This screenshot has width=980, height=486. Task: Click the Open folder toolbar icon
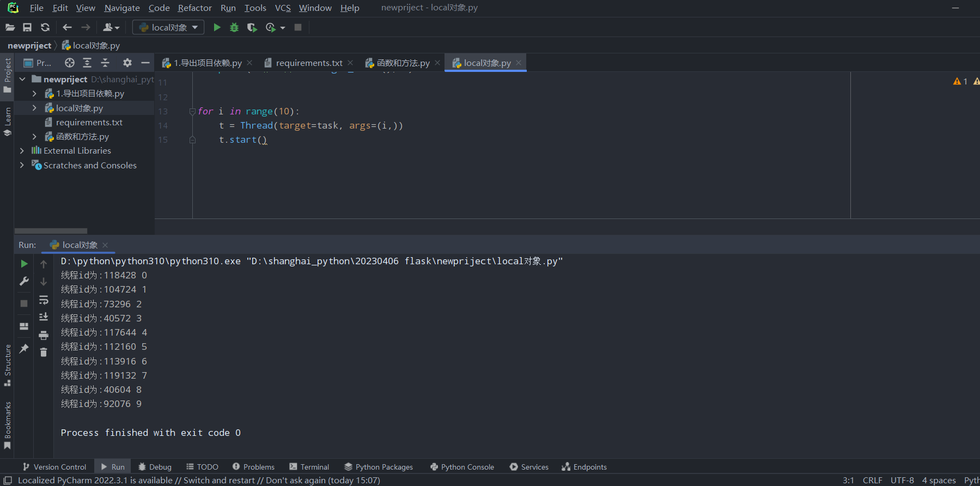[x=10, y=27]
